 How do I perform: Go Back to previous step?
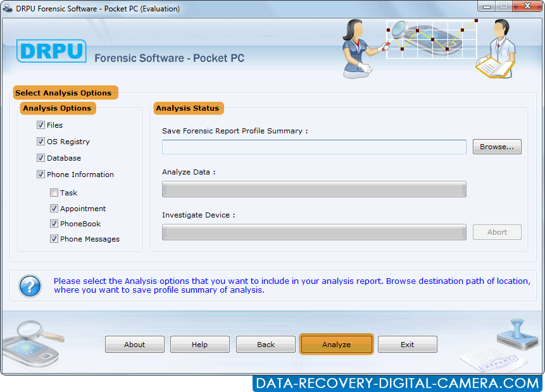click(x=266, y=345)
